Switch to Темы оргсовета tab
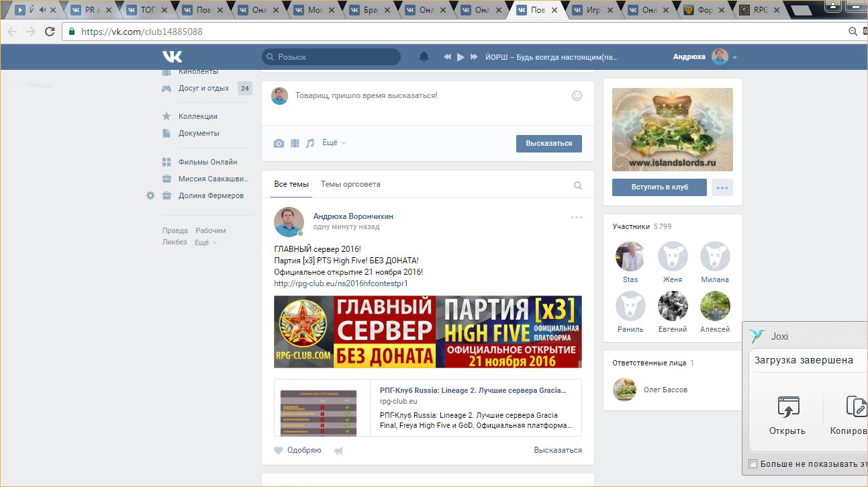 pos(350,184)
